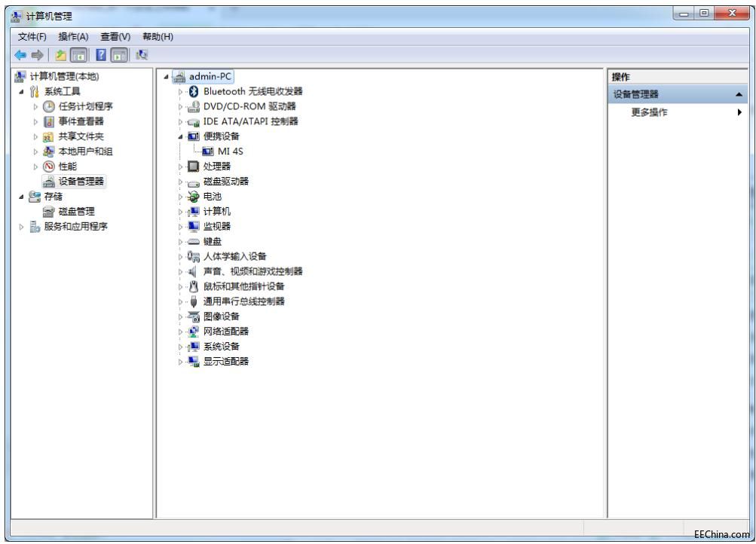Select 任务计划程序 clock icon in sidebar
The width and height of the screenshot is (756, 544).
point(49,106)
